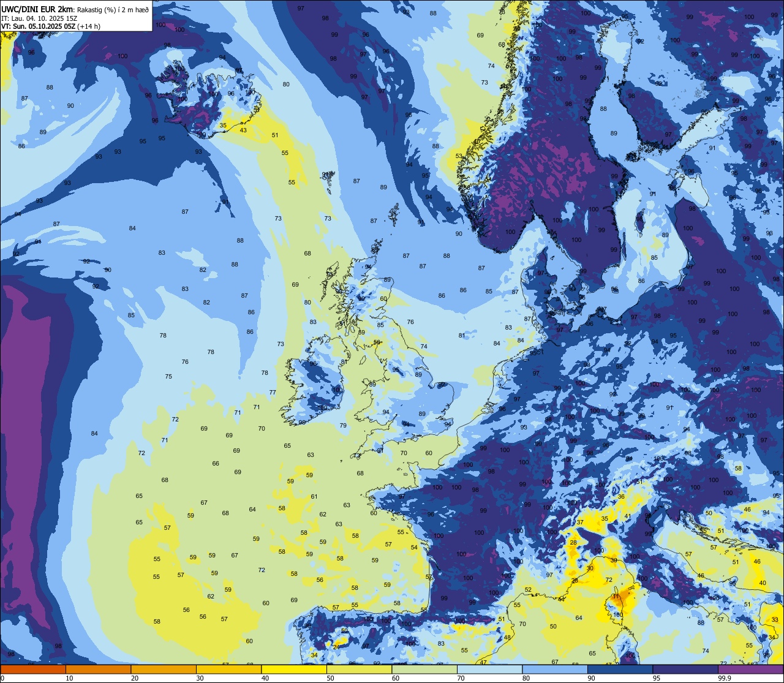Select the dark blue legend segment 90 to 95
This screenshot has width=784, height=683.
click(x=620, y=670)
